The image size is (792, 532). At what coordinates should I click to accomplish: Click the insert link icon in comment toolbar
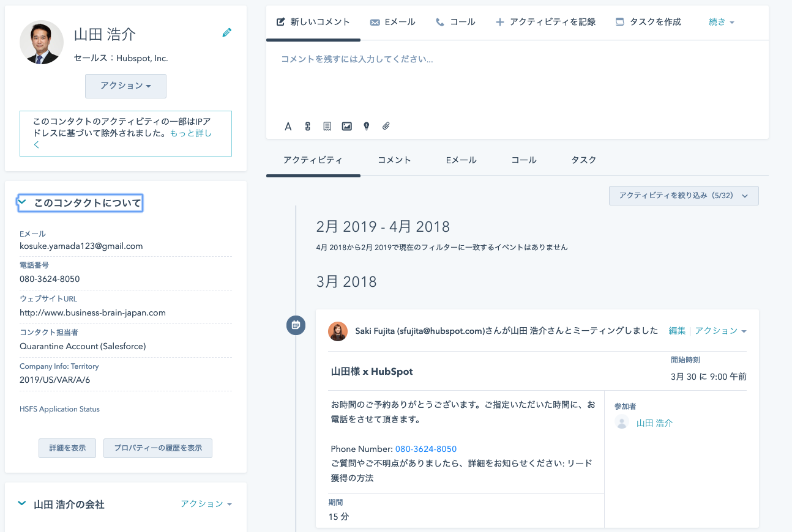point(308,127)
